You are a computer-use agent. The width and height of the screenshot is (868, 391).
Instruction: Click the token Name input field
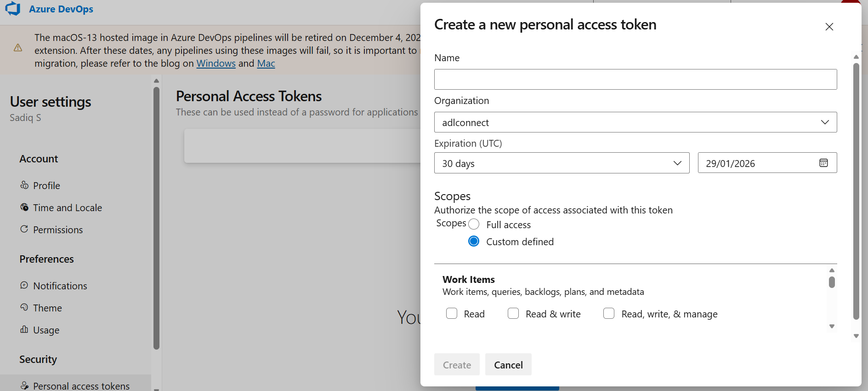[x=635, y=79]
